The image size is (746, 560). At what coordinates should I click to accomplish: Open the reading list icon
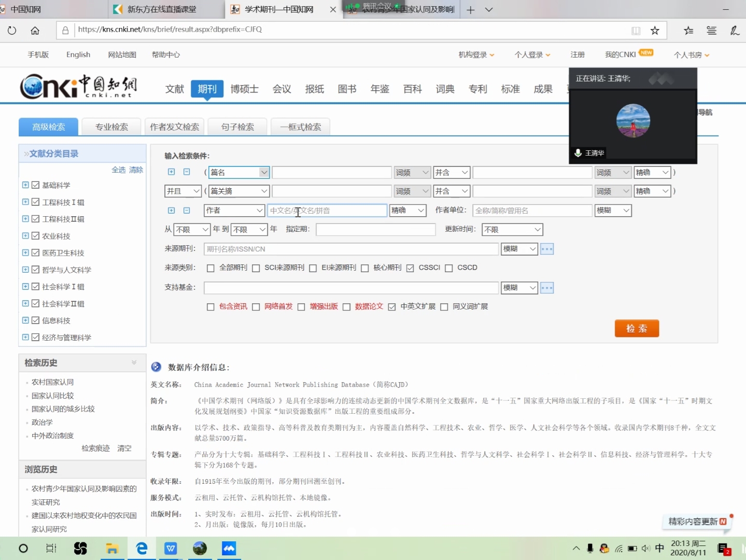(x=712, y=31)
